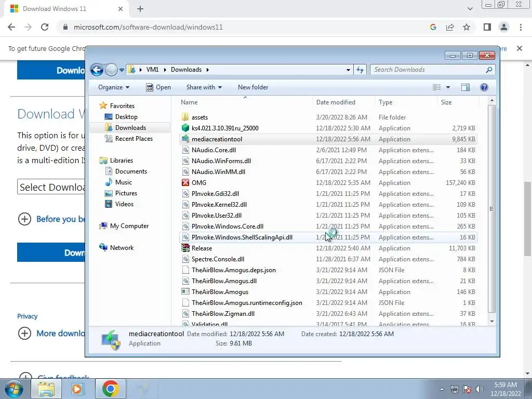Image resolution: width=532 pixels, height=399 pixels.
Task: Select the PInvoke.Gdi32.dll file
Action: point(328,193)
